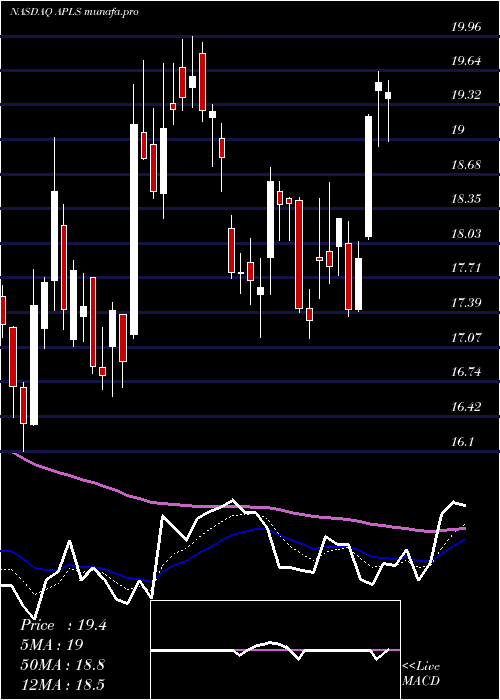Click inside the MACD inset panel
This screenshot has width=500, height=700.
275,650
